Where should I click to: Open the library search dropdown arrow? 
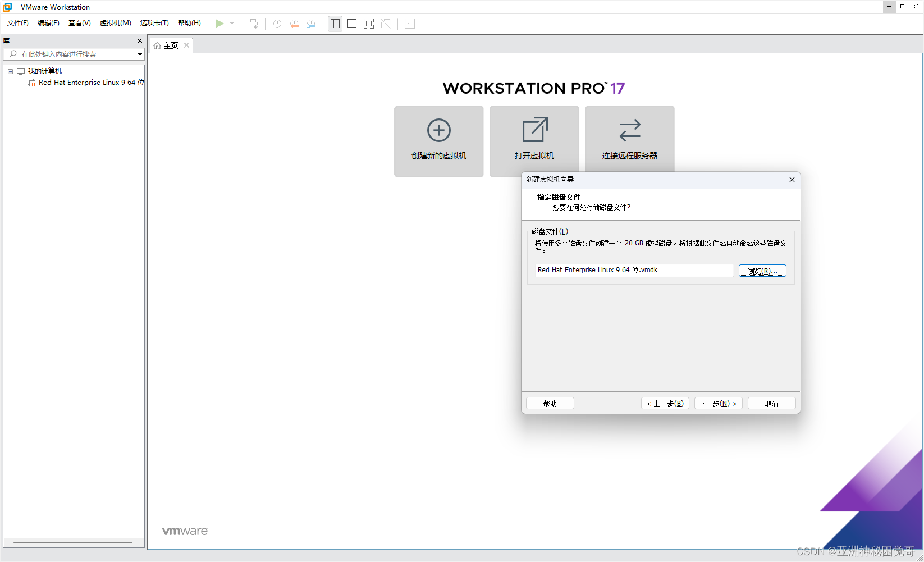pos(140,54)
